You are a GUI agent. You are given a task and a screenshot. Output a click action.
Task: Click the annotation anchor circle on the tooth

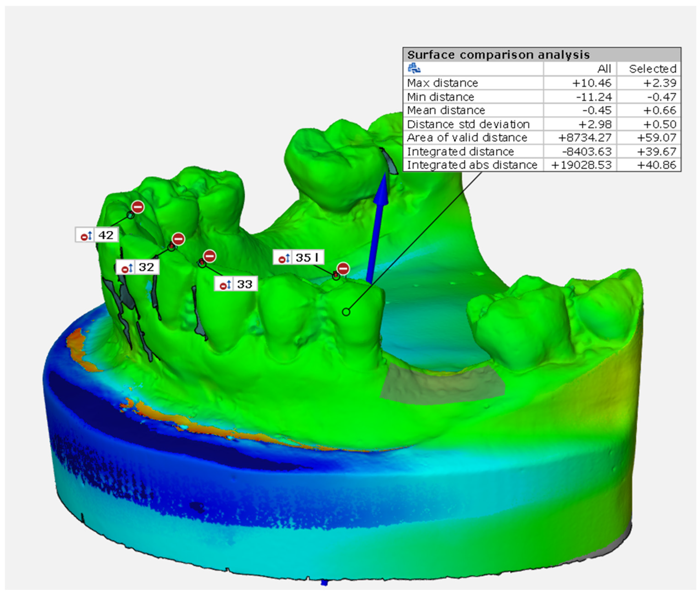346,312
